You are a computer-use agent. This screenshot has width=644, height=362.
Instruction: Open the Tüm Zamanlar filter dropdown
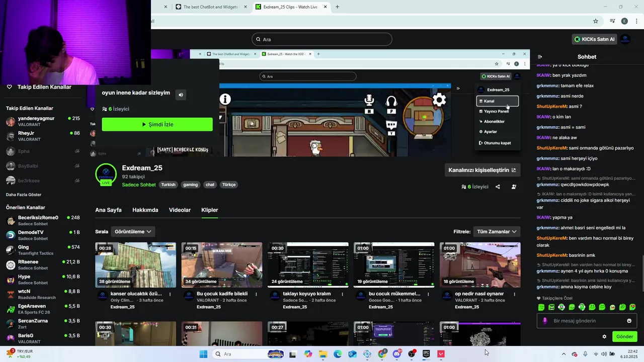(497, 232)
